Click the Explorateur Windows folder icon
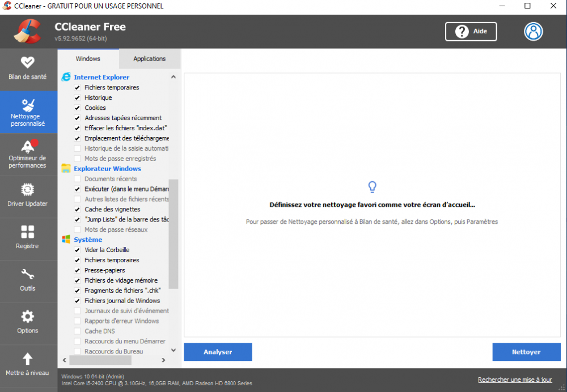Image resolution: width=567 pixels, height=392 pixels. pos(66,168)
